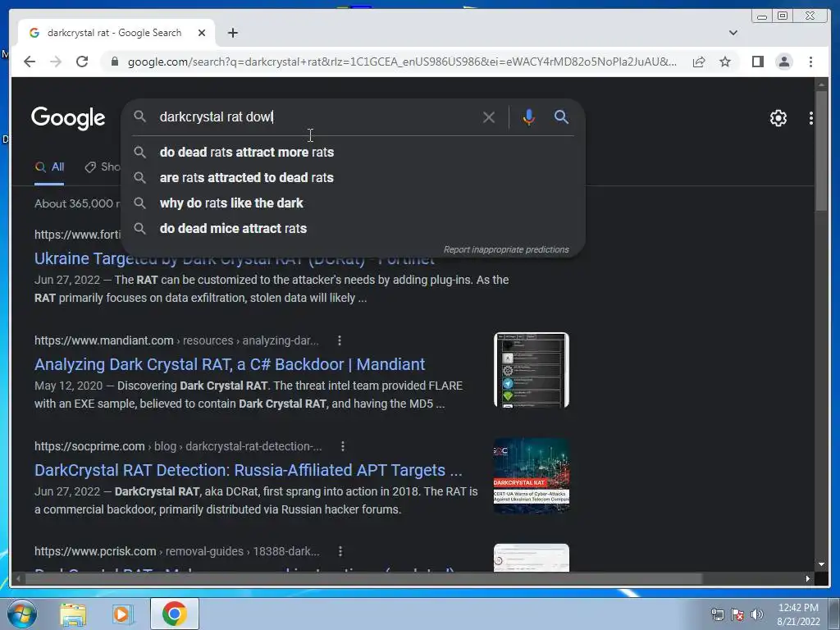The image size is (840, 630).
Task: Share this page using share icon
Action: (699, 62)
